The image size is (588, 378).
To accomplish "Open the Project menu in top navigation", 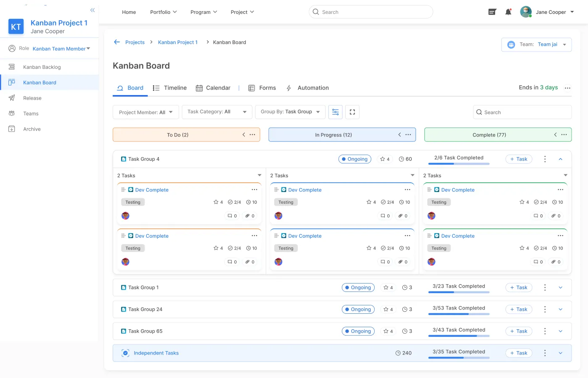I will (x=242, y=12).
